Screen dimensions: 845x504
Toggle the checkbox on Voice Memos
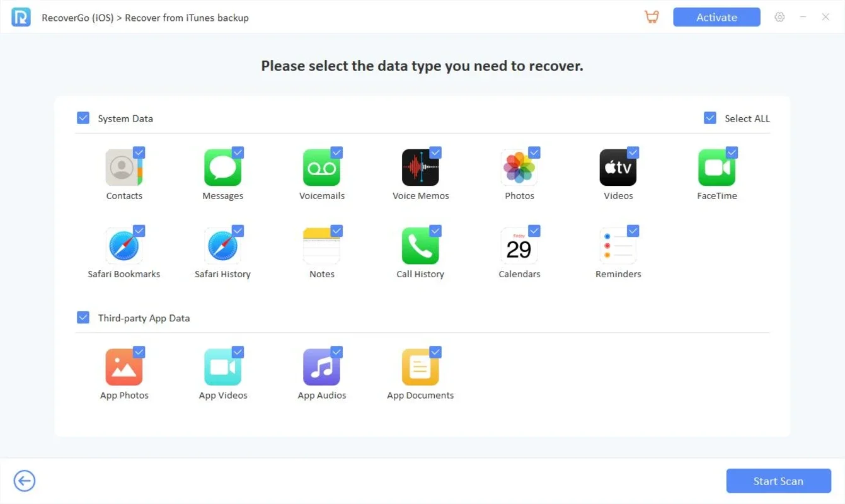point(435,152)
